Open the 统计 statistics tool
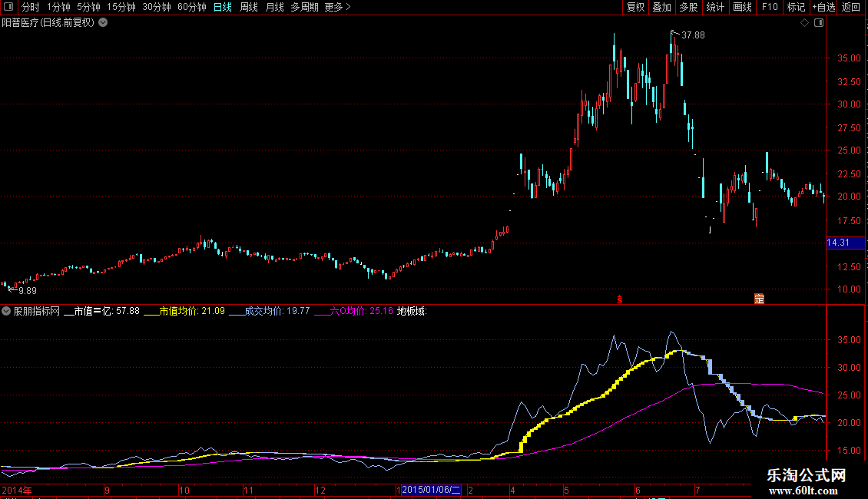Screen dimensions: 868x499 click(714, 7)
